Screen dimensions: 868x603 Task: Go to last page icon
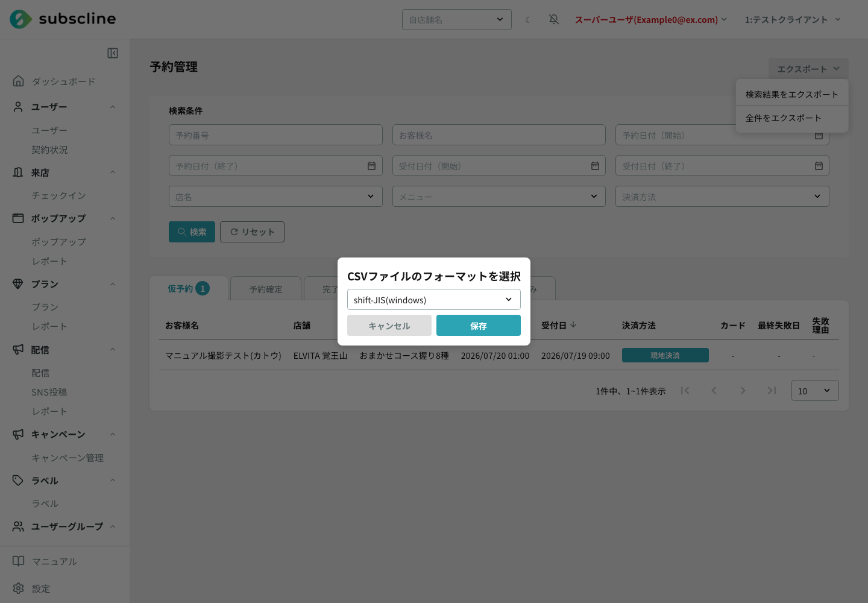[772, 391]
